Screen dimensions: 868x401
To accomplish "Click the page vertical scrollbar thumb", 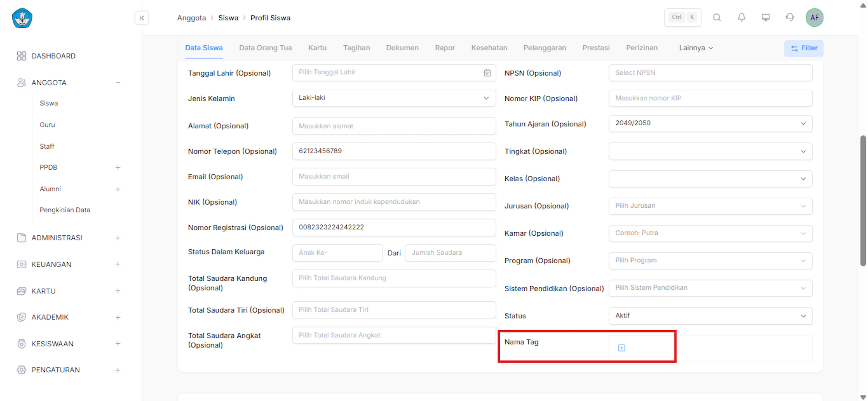I will [x=863, y=200].
